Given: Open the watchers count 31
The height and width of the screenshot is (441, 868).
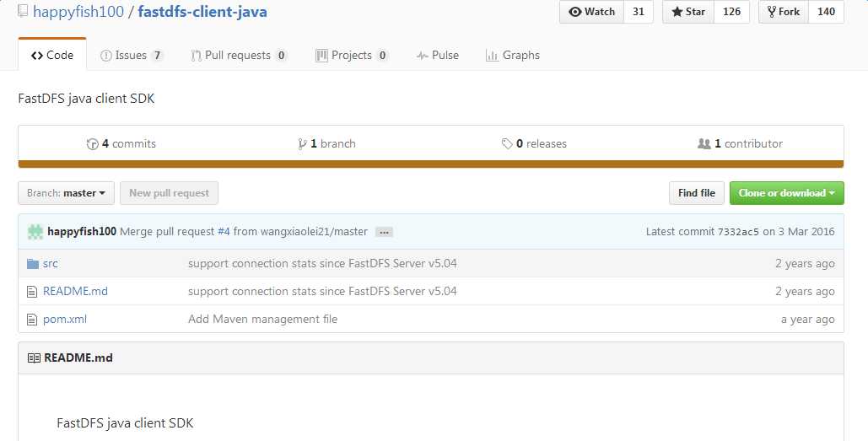Looking at the screenshot, I should (x=639, y=12).
